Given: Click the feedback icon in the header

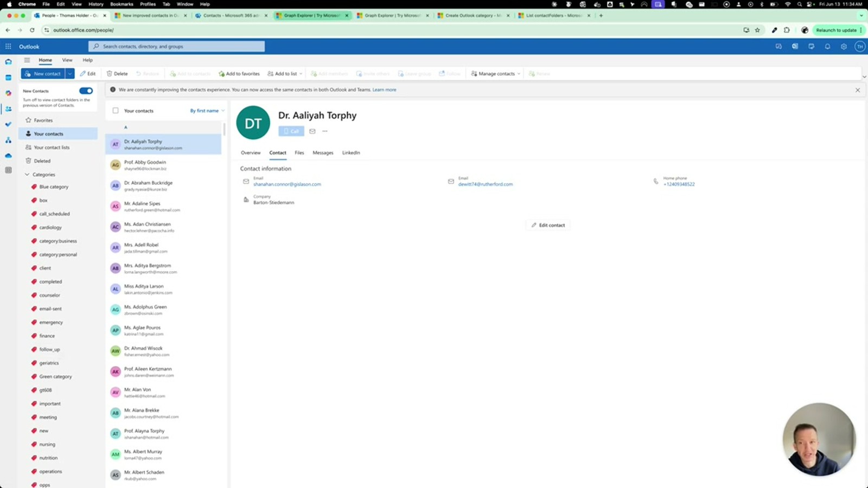Looking at the screenshot, I should (811, 47).
